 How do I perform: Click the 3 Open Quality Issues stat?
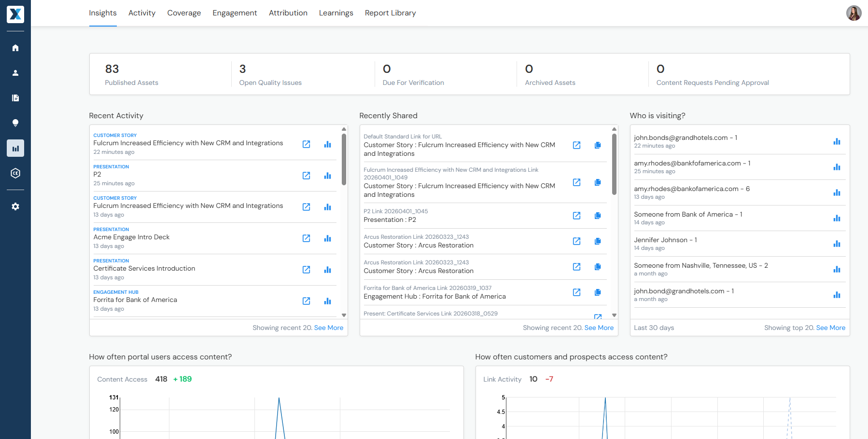pos(270,74)
